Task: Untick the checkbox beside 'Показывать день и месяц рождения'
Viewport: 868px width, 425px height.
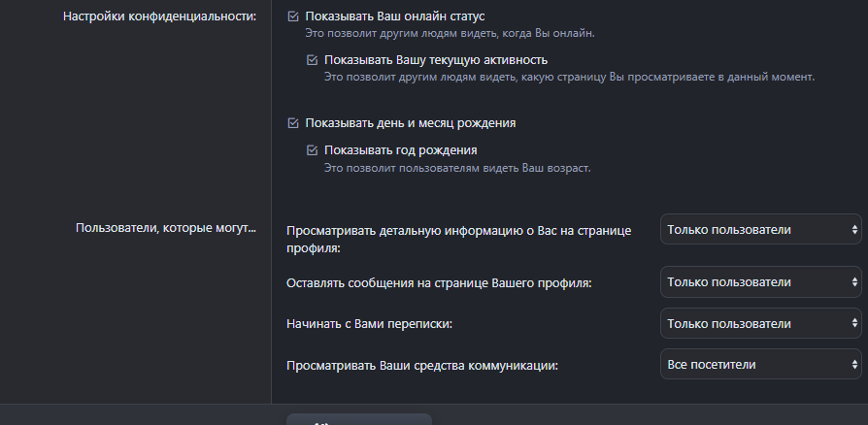Action: pos(294,123)
